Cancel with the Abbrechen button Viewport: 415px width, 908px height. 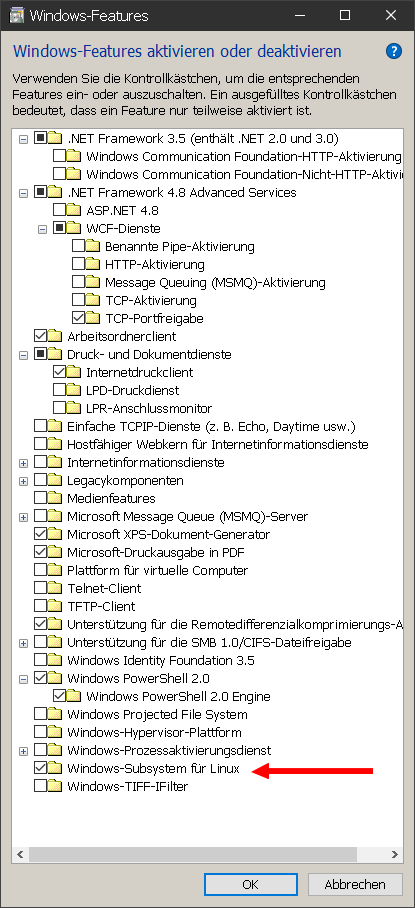click(x=355, y=884)
